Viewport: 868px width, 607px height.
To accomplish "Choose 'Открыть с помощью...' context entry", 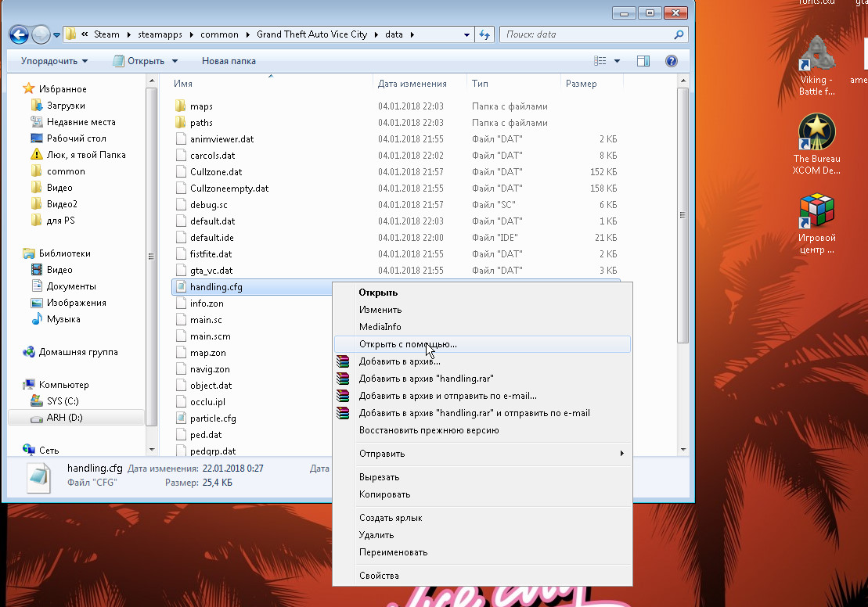I will (x=482, y=343).
